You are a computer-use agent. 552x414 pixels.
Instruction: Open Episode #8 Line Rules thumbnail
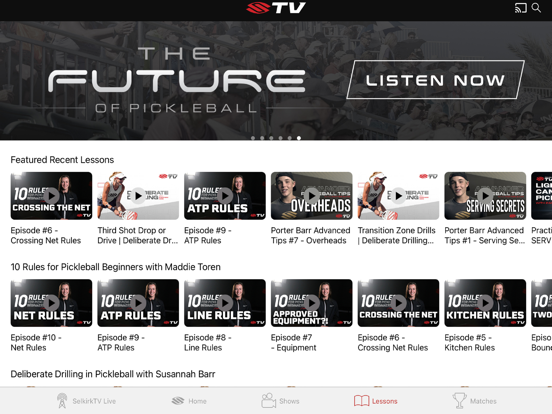pos(225,303)
